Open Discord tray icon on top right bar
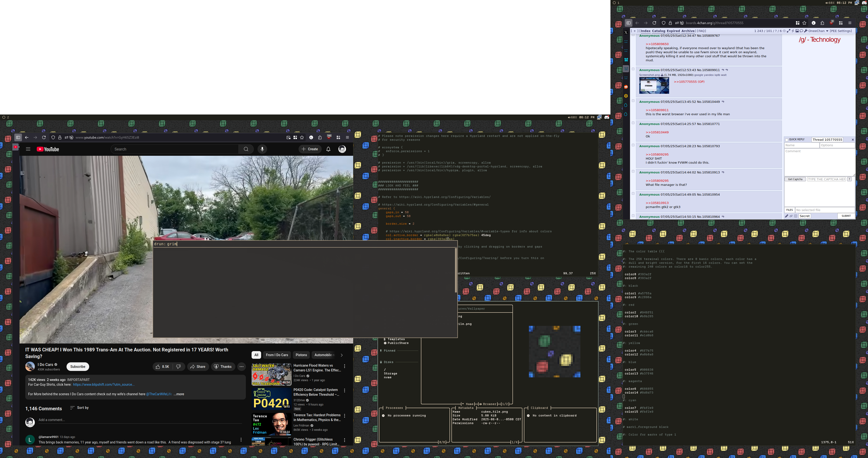The width and height of the screenshot is (868, 458). pyautogui.click(x=864, y=3)
